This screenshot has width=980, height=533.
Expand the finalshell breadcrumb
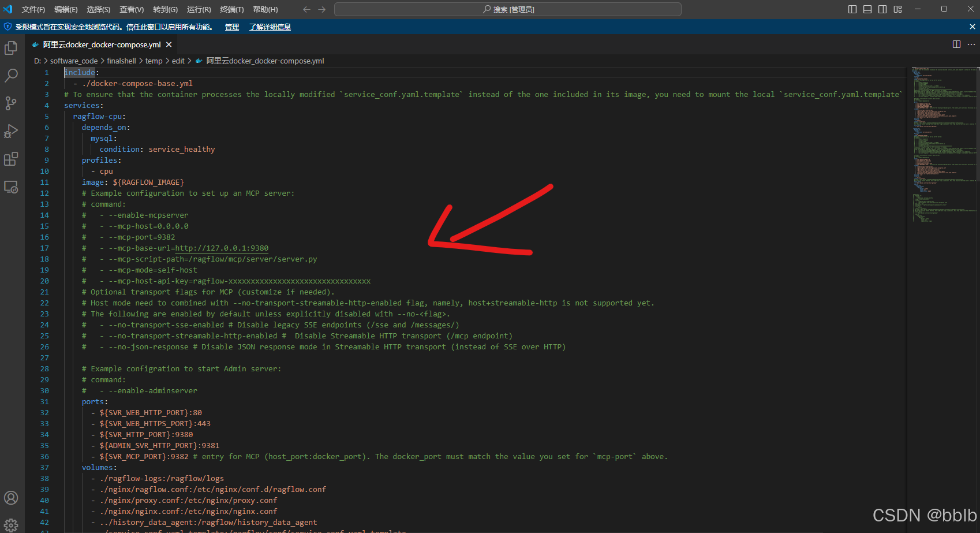[x=121, y=61]
